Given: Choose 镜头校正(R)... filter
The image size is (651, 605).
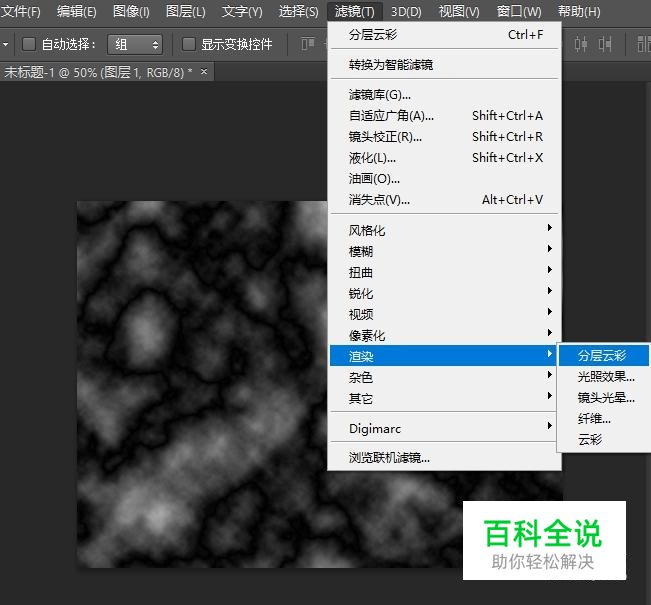Looking at the screenshot, I should coord(445,137).
